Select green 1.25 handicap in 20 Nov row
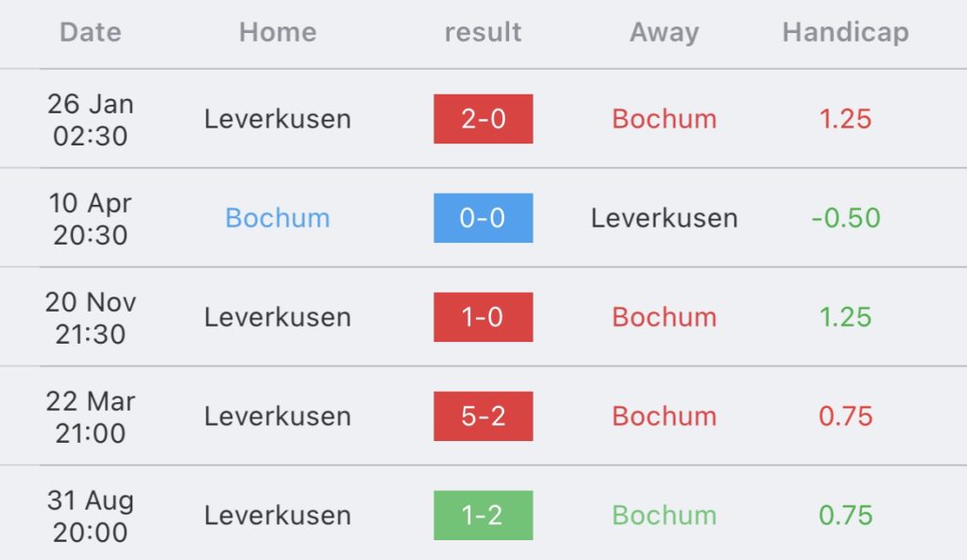 pos(845,317)
